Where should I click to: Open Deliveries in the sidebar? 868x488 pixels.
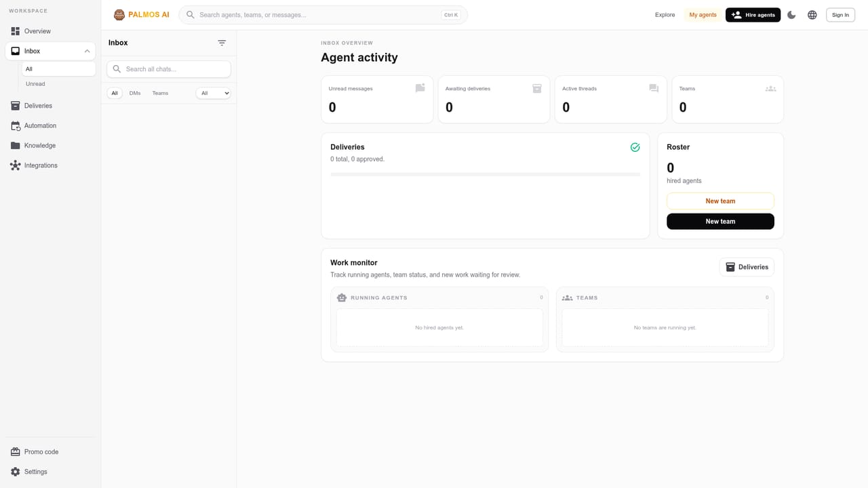pyautogui.click(x=50, y=106)
